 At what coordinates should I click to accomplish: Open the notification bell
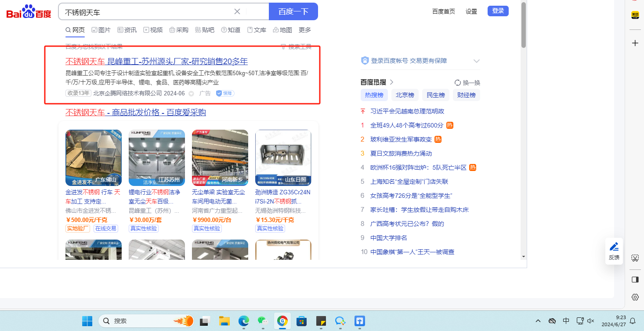(x=633, y=321)
